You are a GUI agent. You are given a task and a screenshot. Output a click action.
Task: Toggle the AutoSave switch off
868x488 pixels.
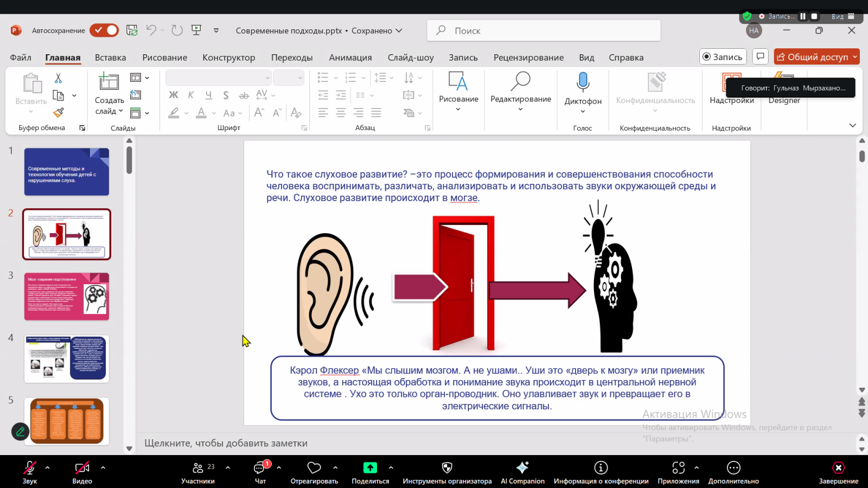[104, 30]
